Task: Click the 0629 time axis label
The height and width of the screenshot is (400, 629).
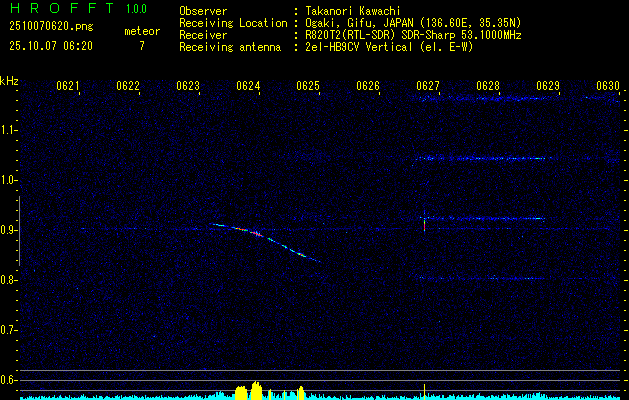Action: (548, 86)
